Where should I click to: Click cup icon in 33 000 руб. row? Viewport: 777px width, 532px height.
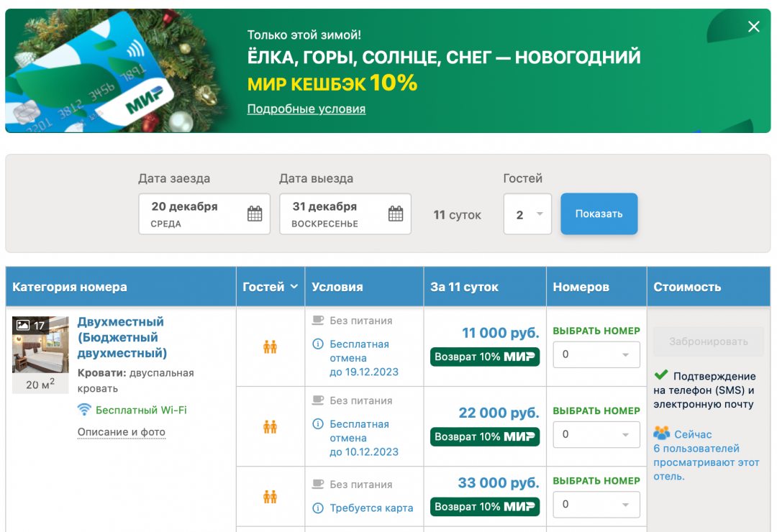point(318,484)
